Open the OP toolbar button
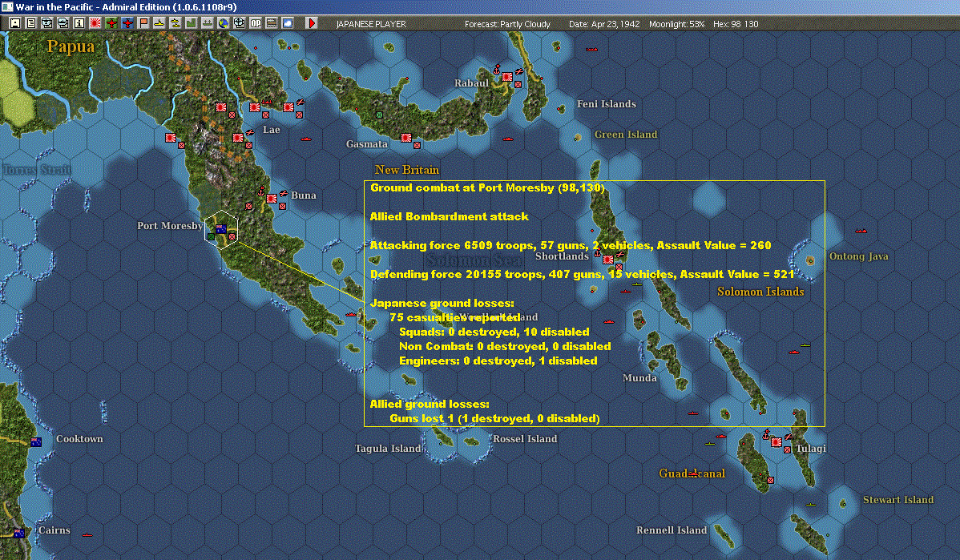The image size is (960, 560). pyautogui.click(x=256, y=23)
